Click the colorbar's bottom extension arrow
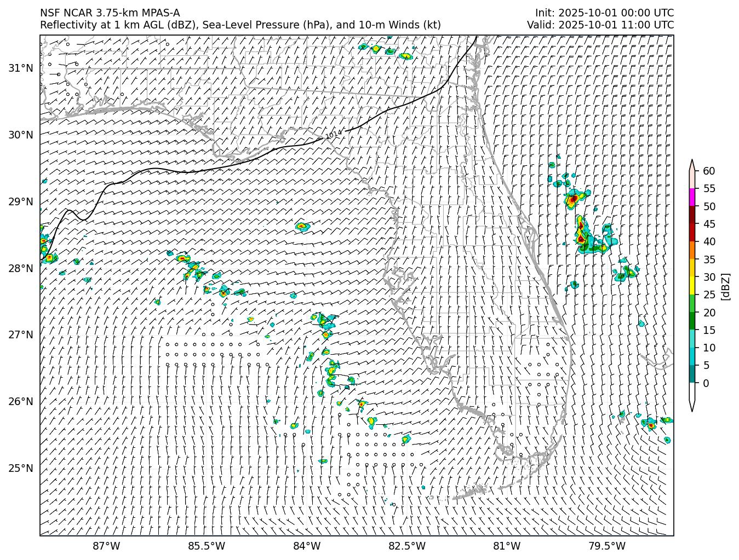The height and width of the screenshot is (560, 739). [692, 404]
